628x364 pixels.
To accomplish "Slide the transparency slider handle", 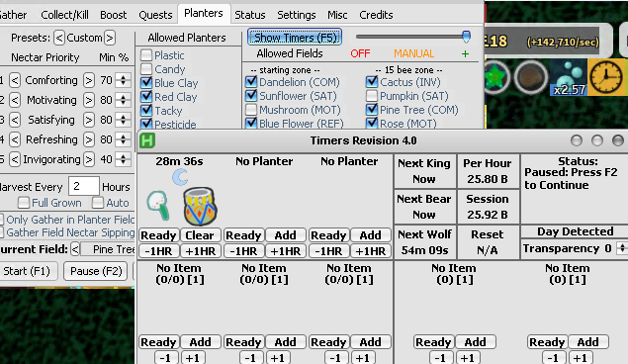I will point(466,37).
